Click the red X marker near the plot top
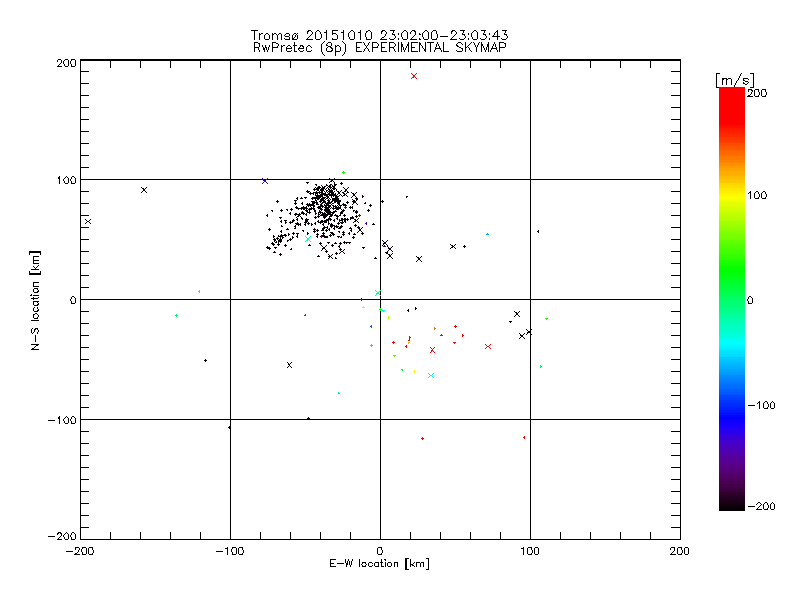This screenshot has width=800, height=600. click(x=414, y=76)
